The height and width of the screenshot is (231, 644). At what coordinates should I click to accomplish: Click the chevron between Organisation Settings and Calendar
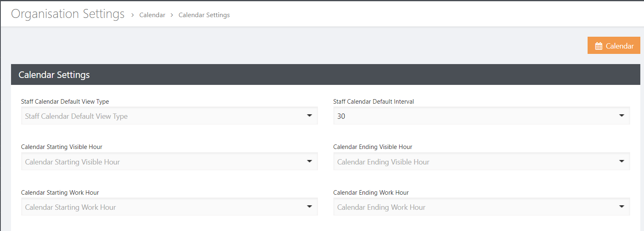[x=132, y=15]
